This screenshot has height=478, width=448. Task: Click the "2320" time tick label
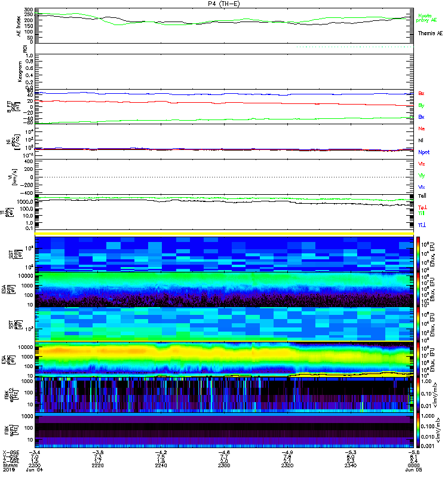tap(287, 465)
